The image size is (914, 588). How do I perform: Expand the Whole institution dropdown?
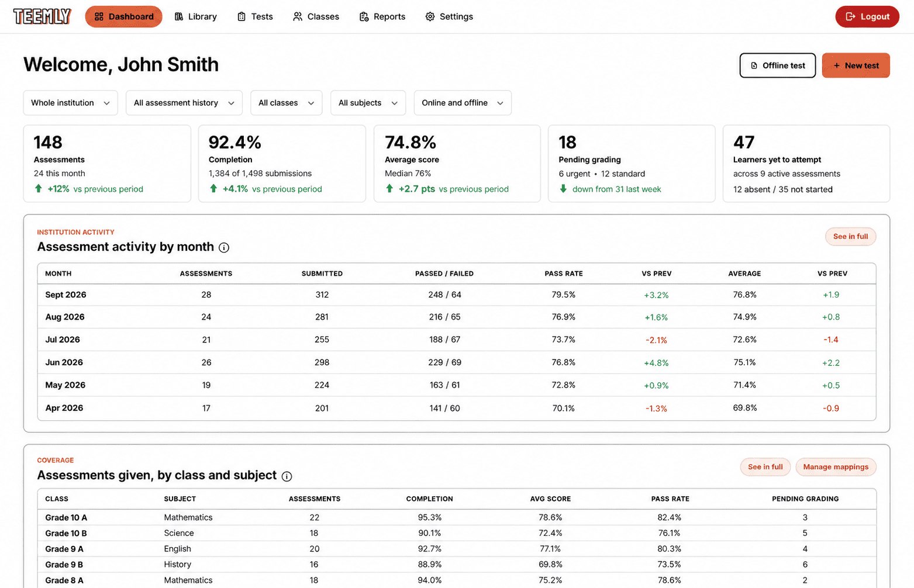(x=70, y=103)
